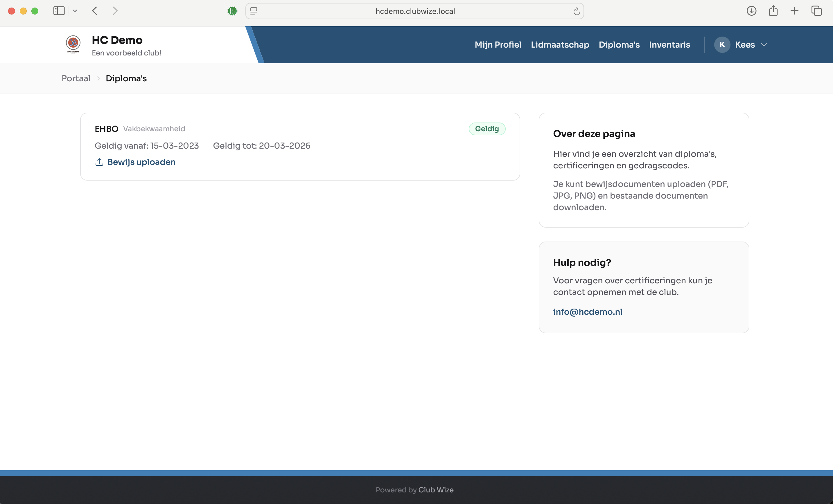Viewport: 833px width, 504px height.
Task: Click the HC Demo club logo
Action: [x=73, y=44]
